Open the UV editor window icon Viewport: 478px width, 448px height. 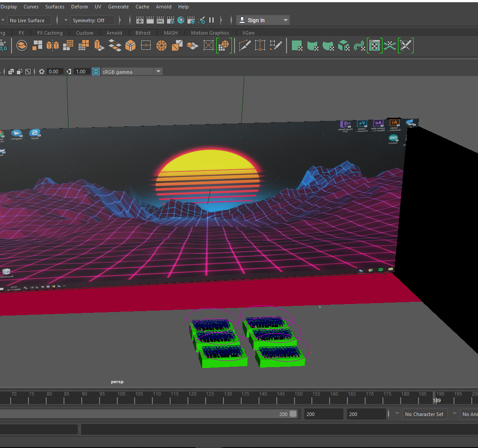pos(374,45)
